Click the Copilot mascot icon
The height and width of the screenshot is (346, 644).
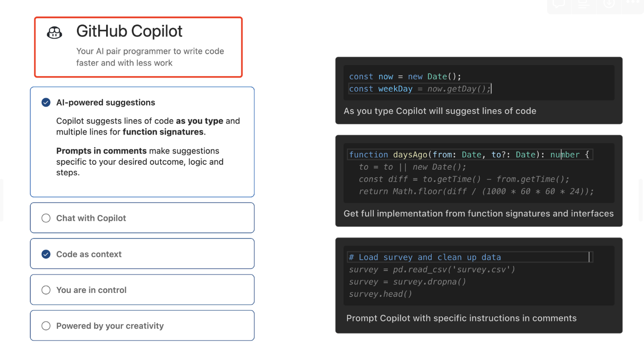pos(54,32)
